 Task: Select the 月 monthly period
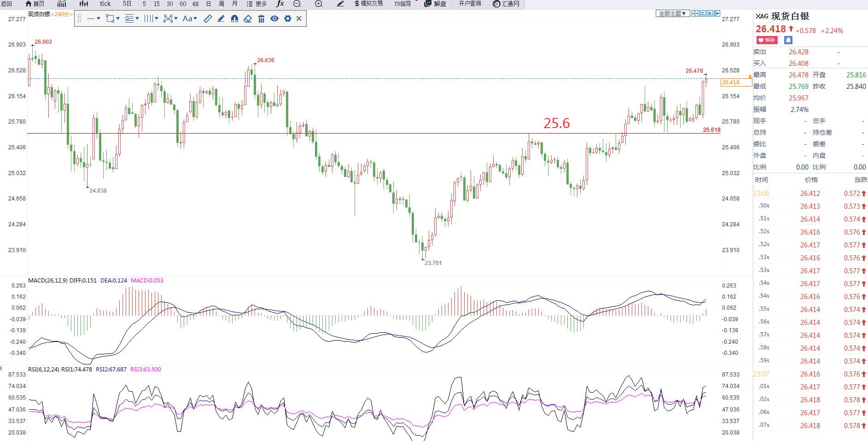[x=235, y=4]
